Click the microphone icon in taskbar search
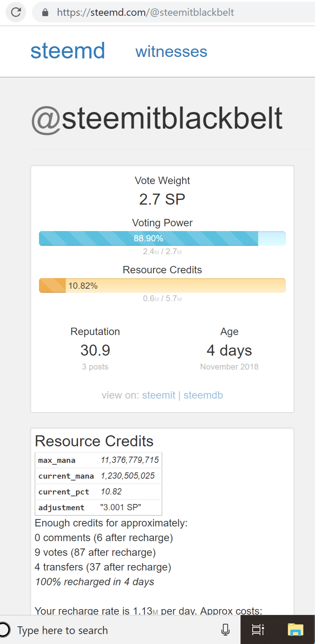Viewport: 315px width, 644px height. click(x=225, y=630)
